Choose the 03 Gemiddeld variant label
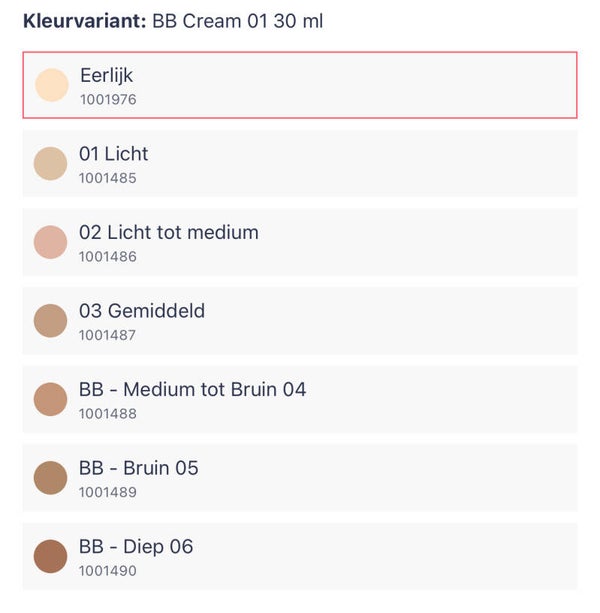This screenshot has width=600, height=613. pos(141,311)
